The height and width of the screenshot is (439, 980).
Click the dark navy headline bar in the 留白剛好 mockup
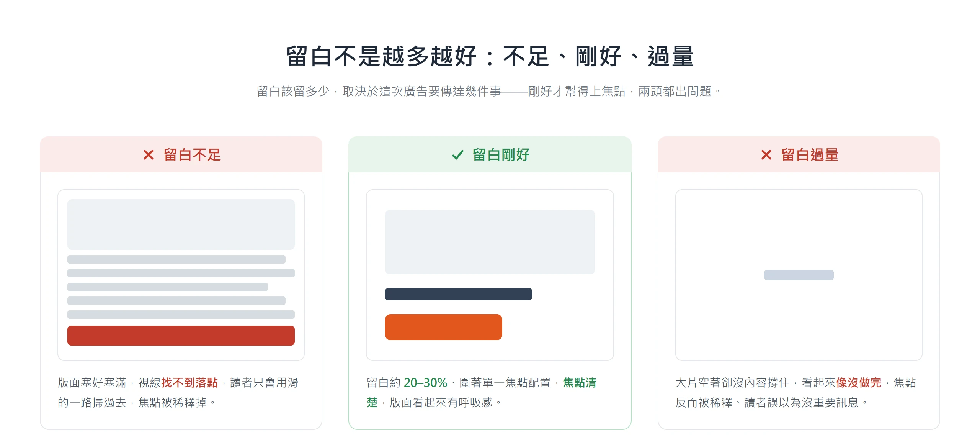click(459, 294)
